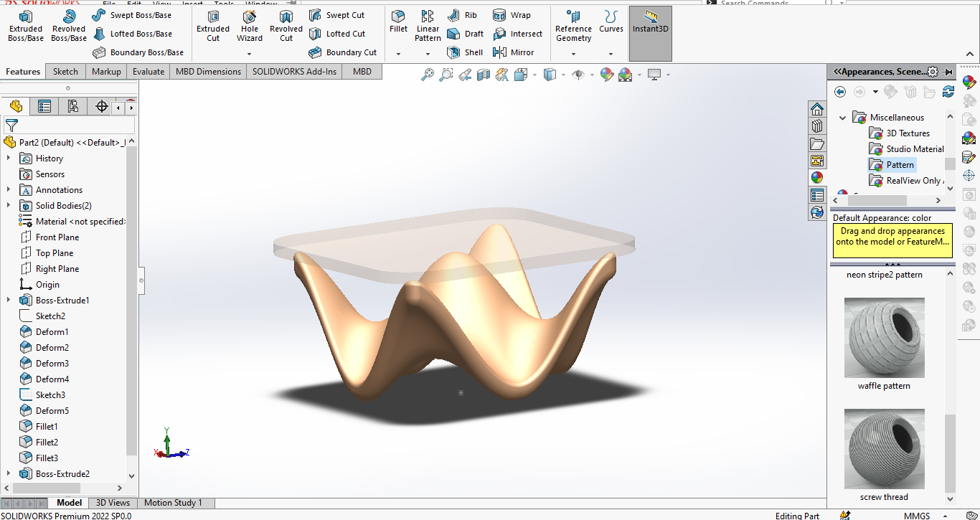Click Zoom to Fit in view toolbar
Image resolution: width=980 pixels, height=520 pixels.
pos(428,74)
